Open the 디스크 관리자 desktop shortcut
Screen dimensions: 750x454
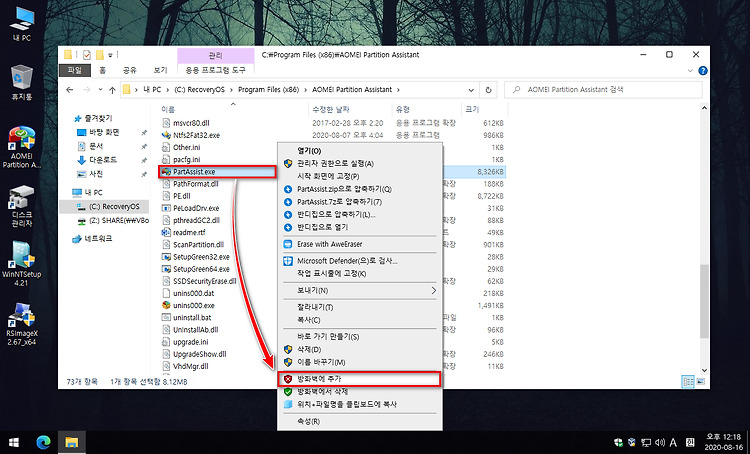click(22, 207)
